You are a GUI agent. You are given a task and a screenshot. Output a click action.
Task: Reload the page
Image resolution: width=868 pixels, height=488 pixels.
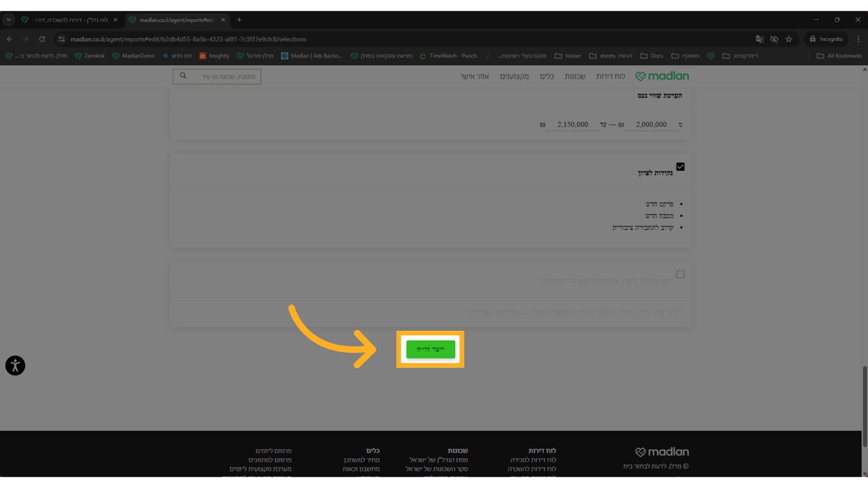42,39
